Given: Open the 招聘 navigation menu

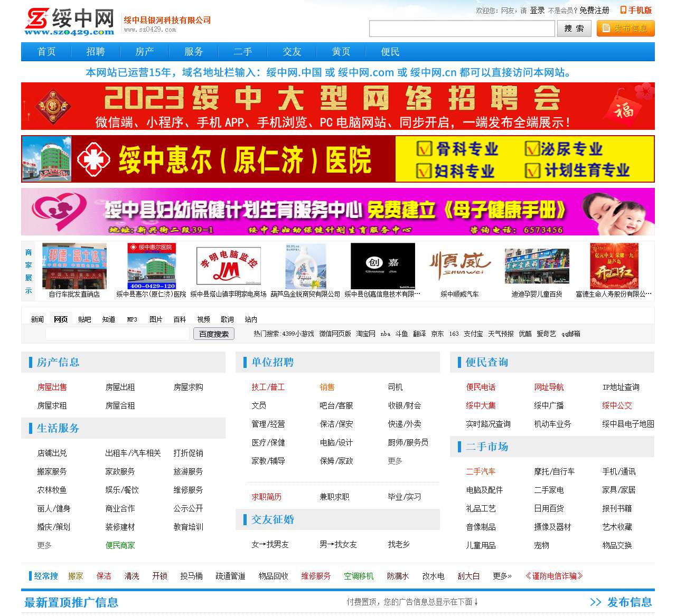Looking at the screenshot, I should click(95, 52).
